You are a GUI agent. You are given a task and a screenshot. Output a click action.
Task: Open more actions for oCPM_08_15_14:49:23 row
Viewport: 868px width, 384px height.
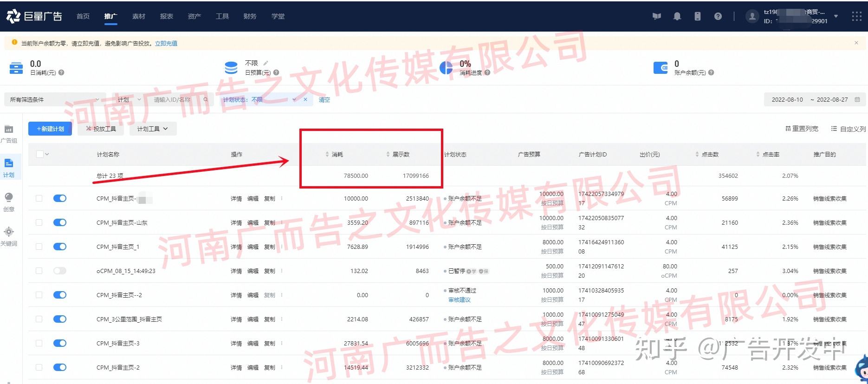tap(282, 271)
